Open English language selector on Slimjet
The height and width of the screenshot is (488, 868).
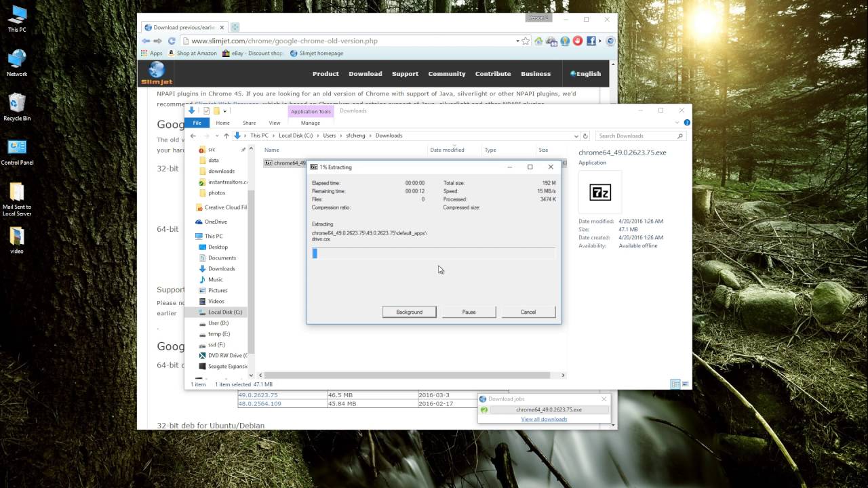click(586, 74)
